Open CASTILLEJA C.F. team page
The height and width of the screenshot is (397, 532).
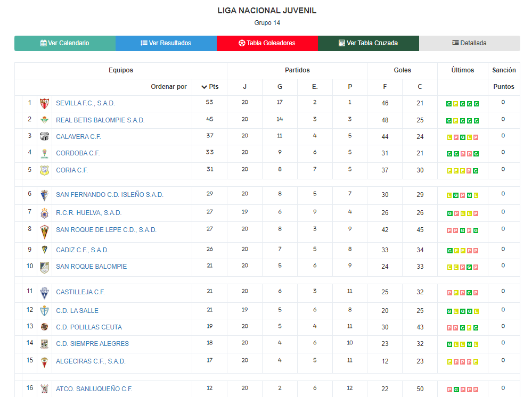point(80,292)
